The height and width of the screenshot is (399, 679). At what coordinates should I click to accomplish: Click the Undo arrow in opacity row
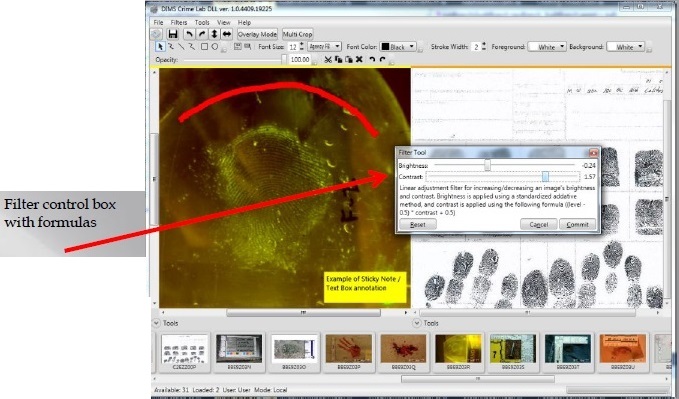[x=372, y=60]
